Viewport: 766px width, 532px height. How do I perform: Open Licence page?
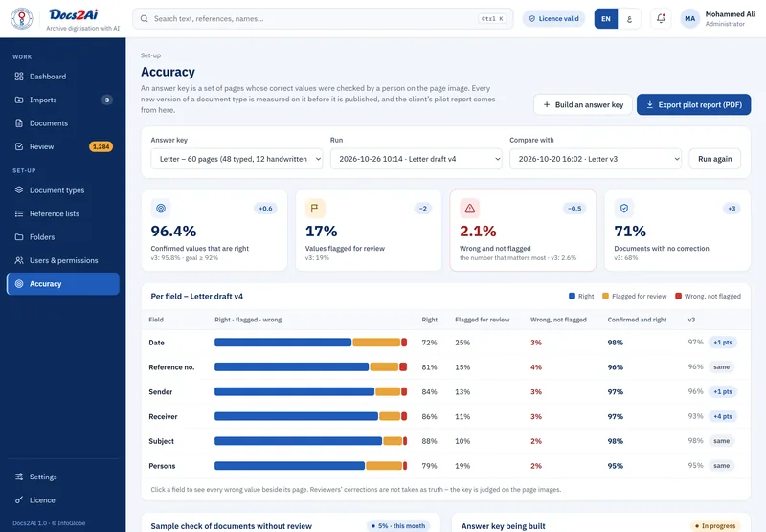click(62, 499)
